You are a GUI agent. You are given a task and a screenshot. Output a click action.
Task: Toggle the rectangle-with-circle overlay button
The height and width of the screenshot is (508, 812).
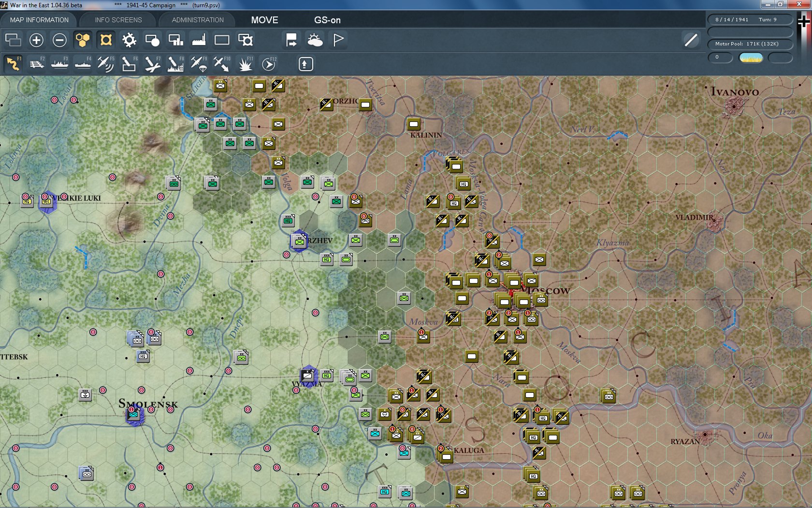(152, 40)
